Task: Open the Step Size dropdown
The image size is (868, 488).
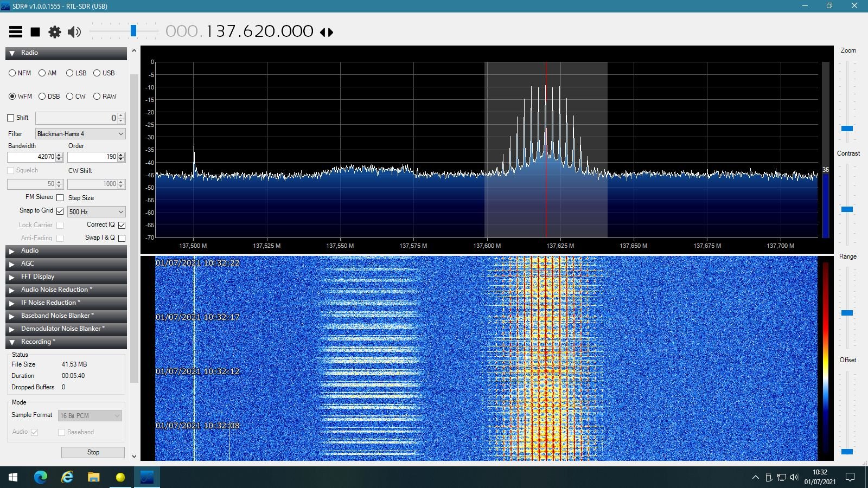Action: click(x=97, y=212)
